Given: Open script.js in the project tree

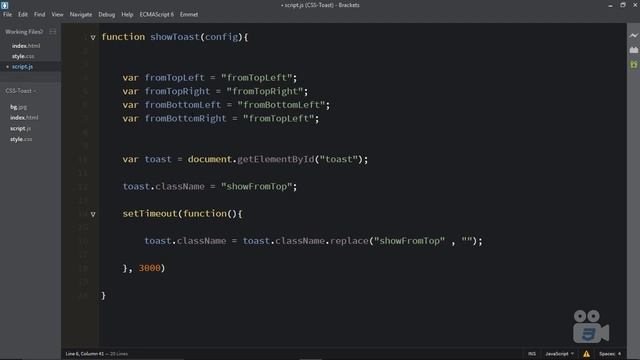Looking at the screenshot, I should tap(20, 128).
